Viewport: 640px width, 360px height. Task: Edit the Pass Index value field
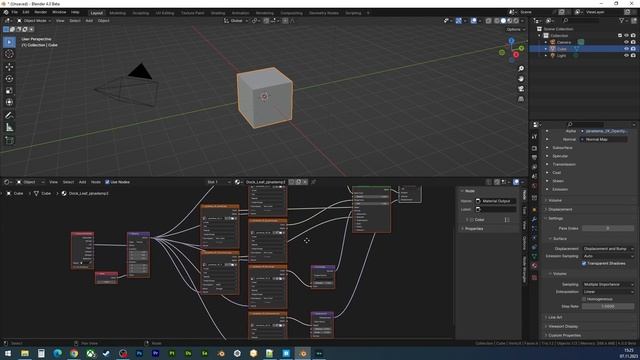[x=608, y=228]
